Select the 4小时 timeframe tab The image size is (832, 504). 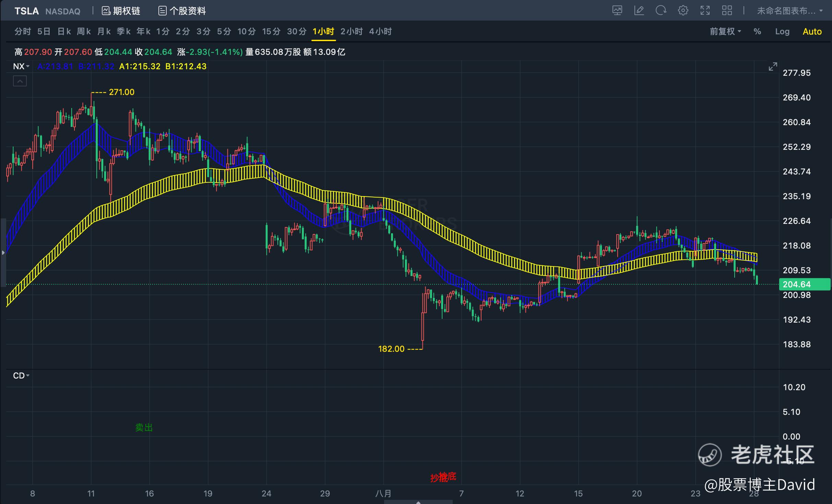pos(380,32)
